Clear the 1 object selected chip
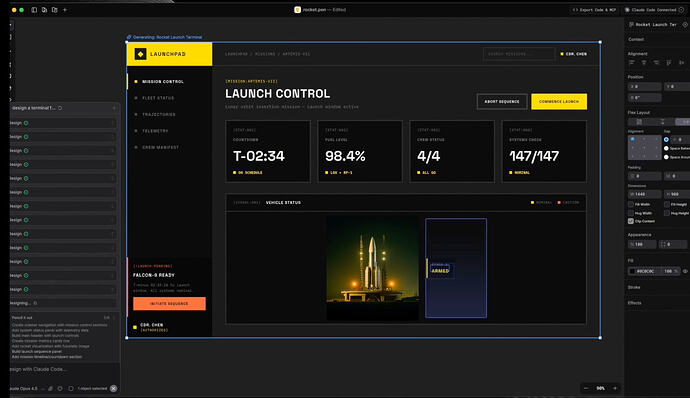This screenshot has height=398, width=690. 114,388
